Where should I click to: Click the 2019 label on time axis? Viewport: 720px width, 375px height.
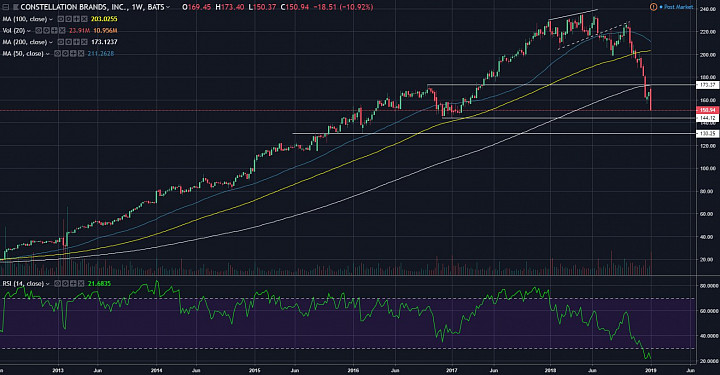[651, 369]
